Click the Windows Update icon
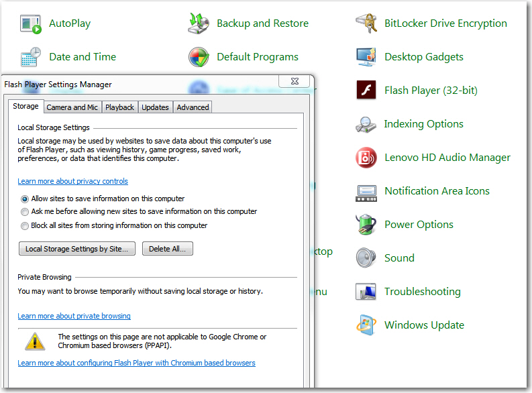This screenshot has width=532, height=393. (x=366, y=325)
